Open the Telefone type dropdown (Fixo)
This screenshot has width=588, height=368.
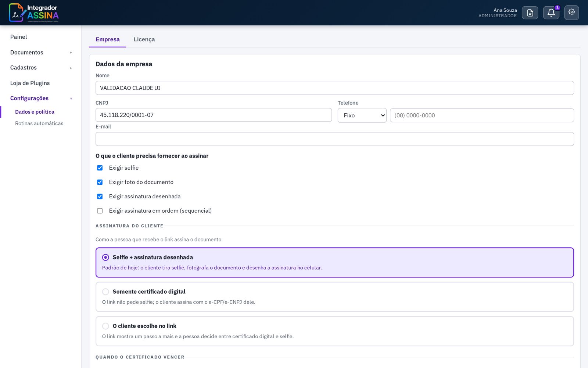362,115
